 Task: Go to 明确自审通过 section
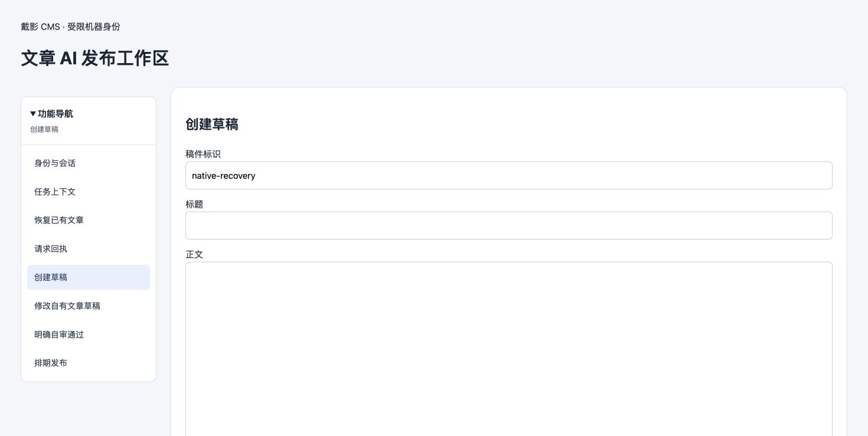click(x=89, y=335)
